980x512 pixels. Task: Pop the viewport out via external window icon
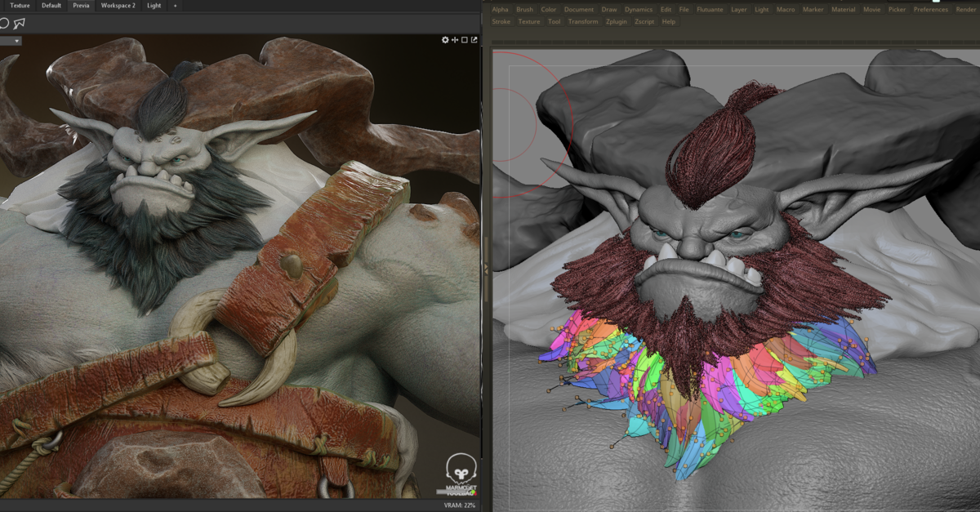point(474,39)
